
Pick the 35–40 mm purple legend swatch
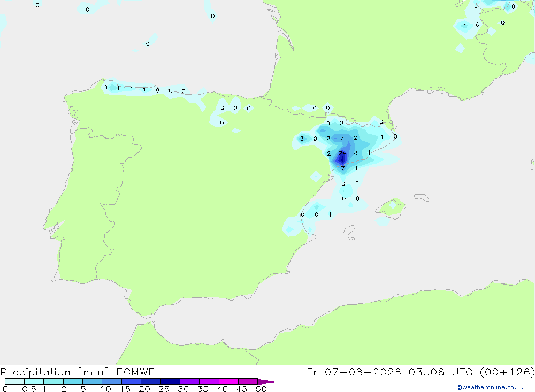click(209, 381)
